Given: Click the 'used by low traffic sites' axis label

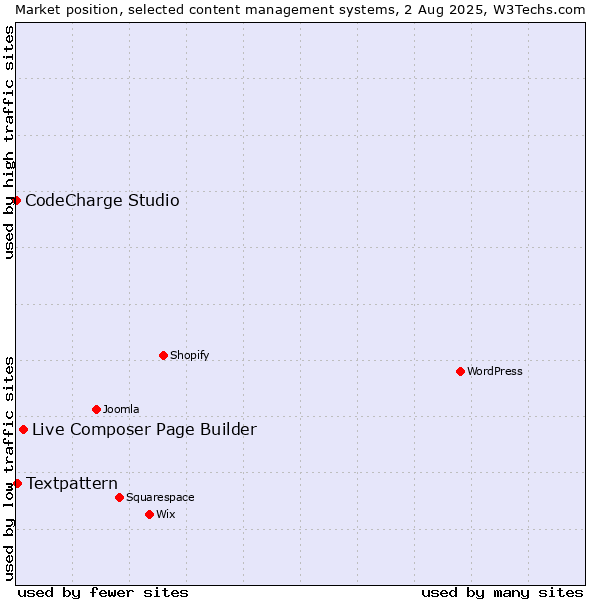Looking at the screenshot, I should point(8,469).
